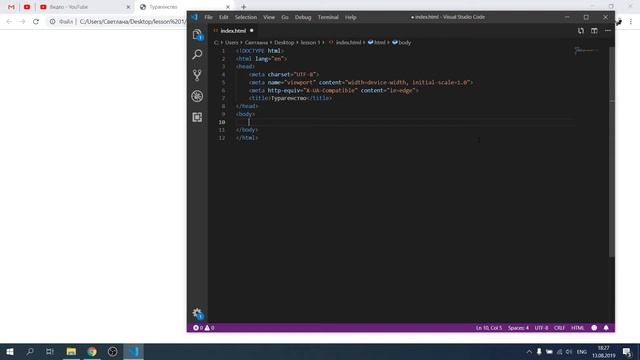Screen dimensions: 640x360
Task: Open Chrome's three-dot menu
Action: pyautogui.click(x=631, y=22)
